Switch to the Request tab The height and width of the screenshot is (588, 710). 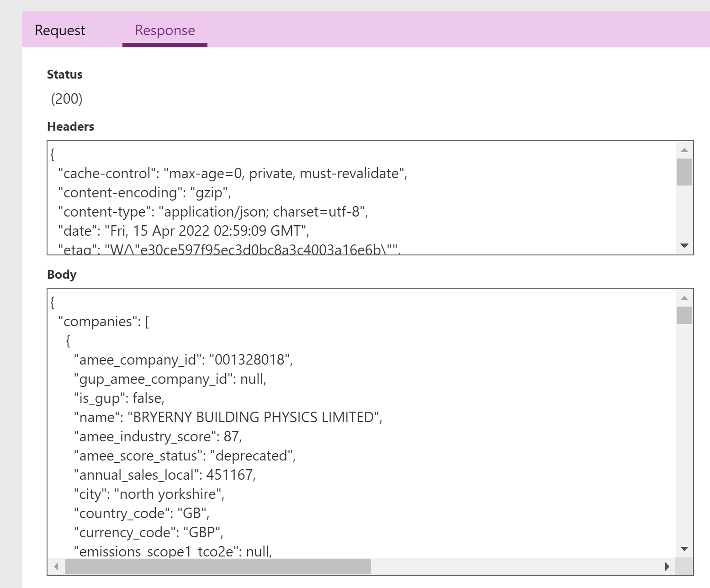tap(60, 30)
